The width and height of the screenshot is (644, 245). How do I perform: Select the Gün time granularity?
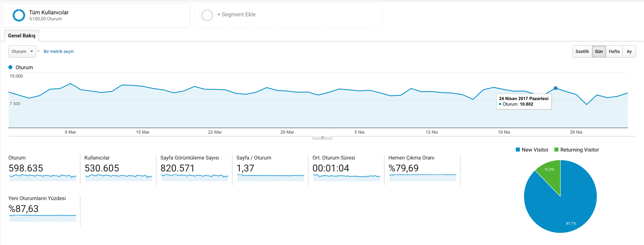(x=599, y=52)
